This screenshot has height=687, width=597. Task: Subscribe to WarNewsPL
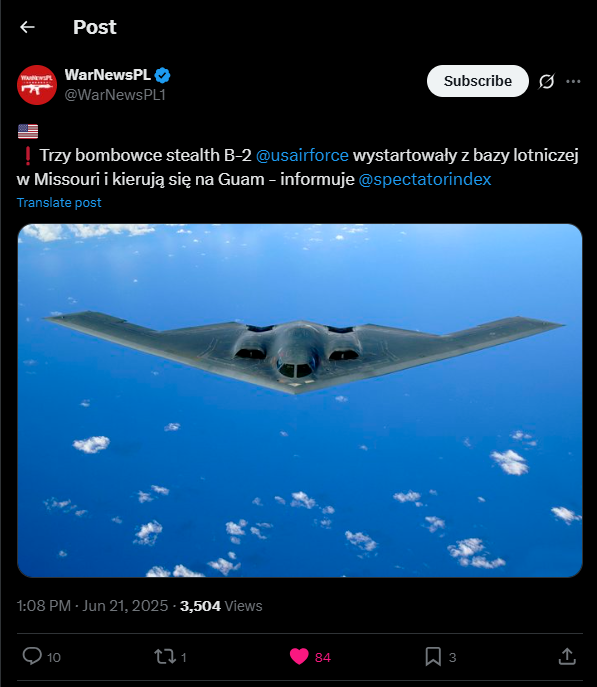coord(477,81)
